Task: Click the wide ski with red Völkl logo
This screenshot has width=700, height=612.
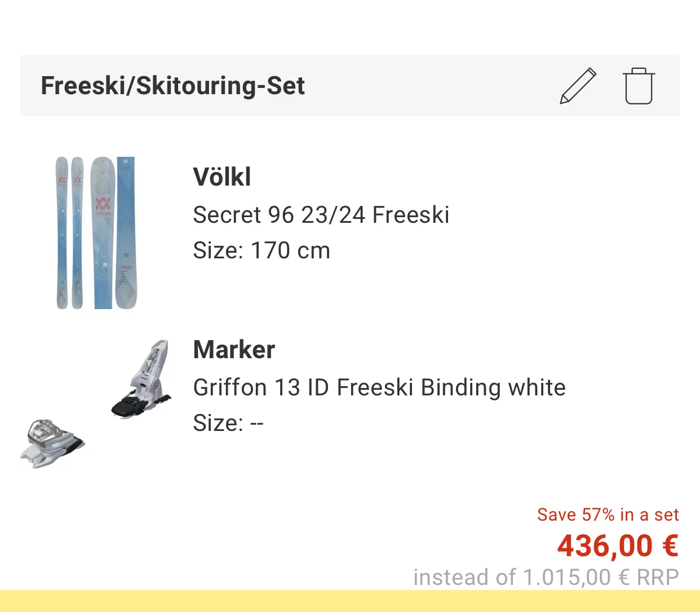Action: click(x=102, y=232)
